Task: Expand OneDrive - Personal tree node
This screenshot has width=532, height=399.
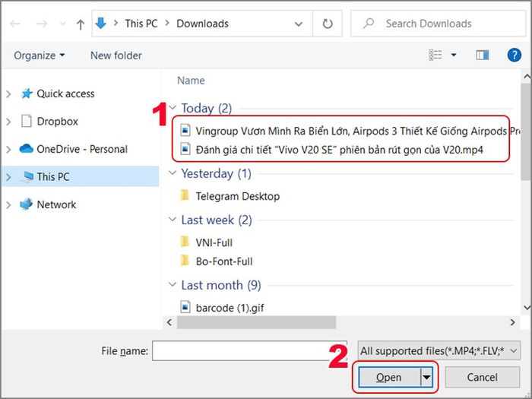Action: (9, 149)
